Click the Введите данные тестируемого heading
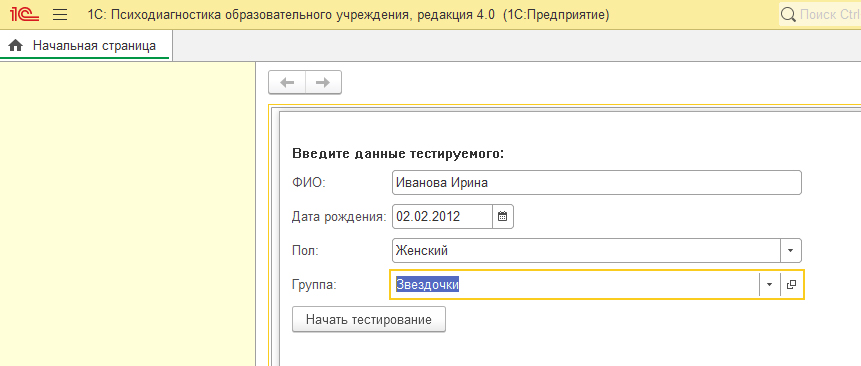 398,154
